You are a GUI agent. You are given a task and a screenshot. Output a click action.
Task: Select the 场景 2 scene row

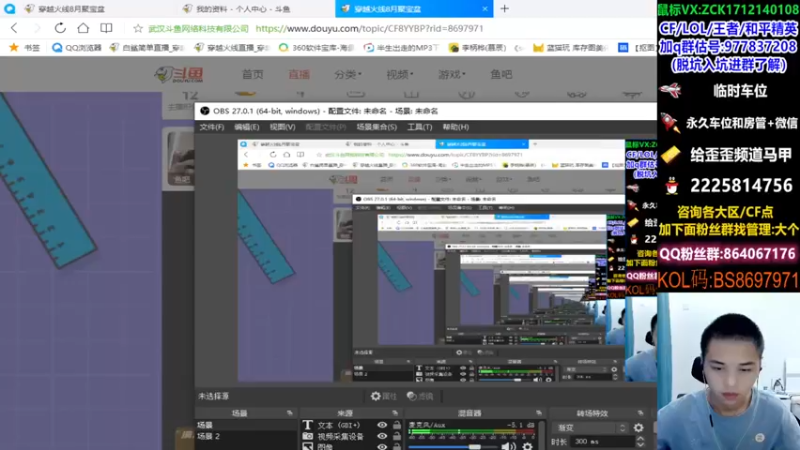pos(246,436)
